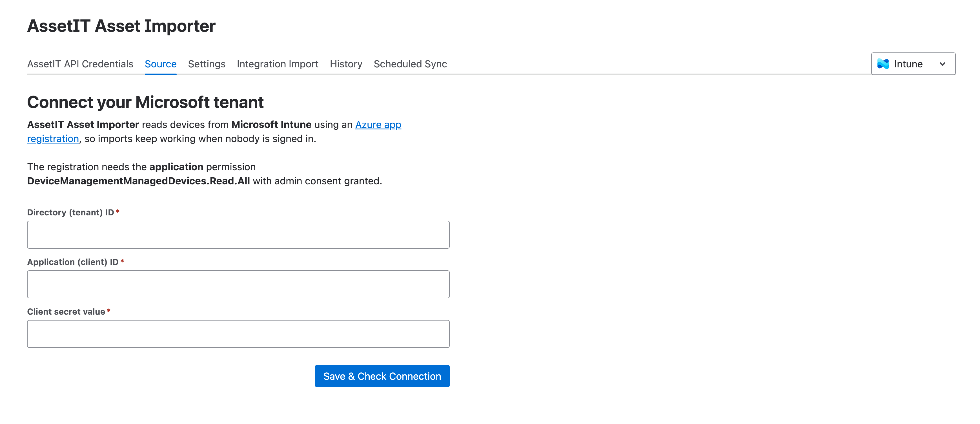Viewport: 980px width, 424px height.
Task: Click the 'Application (client) ID' label
Action: [73, 262]
